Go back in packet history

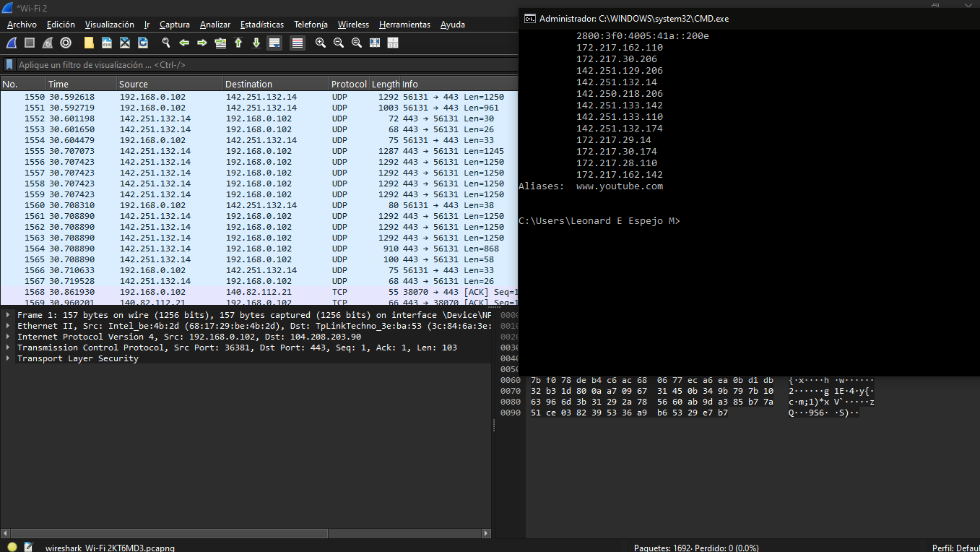184,43
